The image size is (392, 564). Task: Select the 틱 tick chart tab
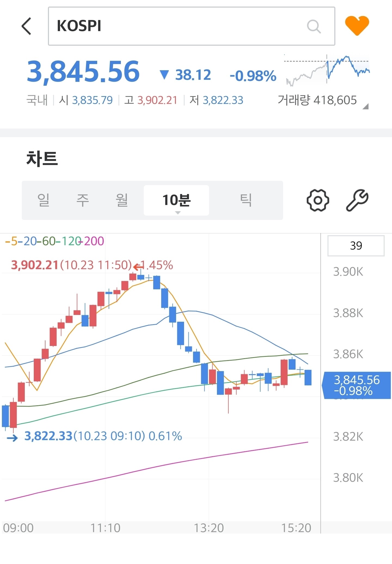246,200
